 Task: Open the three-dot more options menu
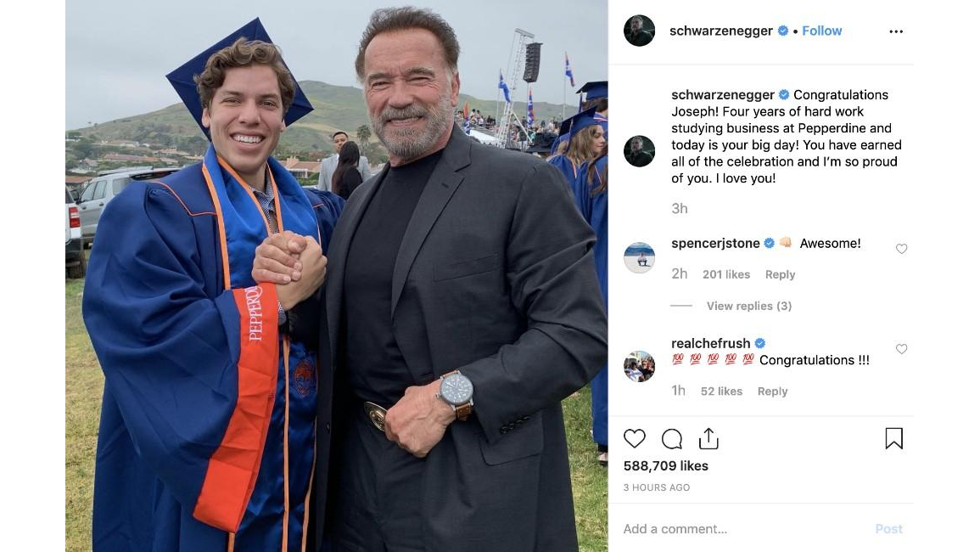coord(896,31)
